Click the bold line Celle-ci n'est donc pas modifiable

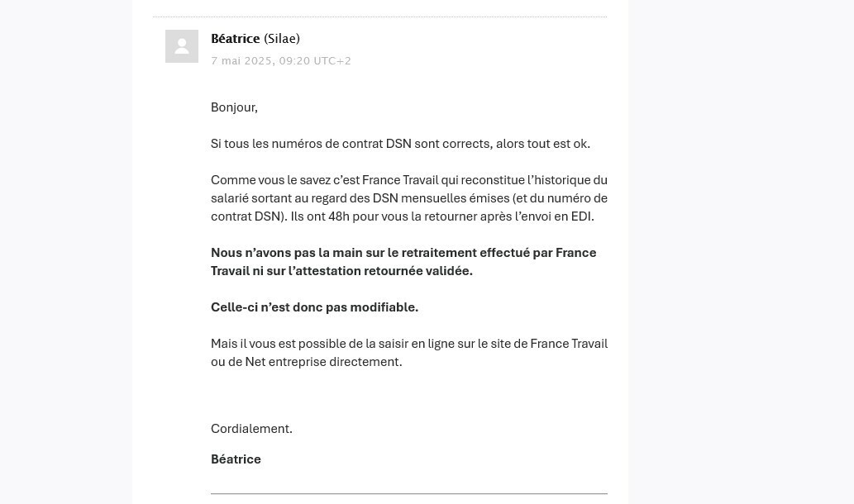coord(314,307)
